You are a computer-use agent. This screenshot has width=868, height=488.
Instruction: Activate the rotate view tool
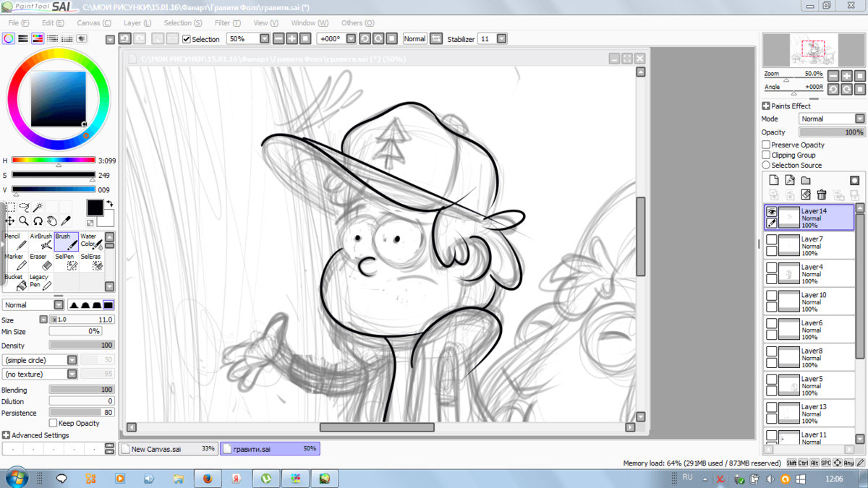38,221
